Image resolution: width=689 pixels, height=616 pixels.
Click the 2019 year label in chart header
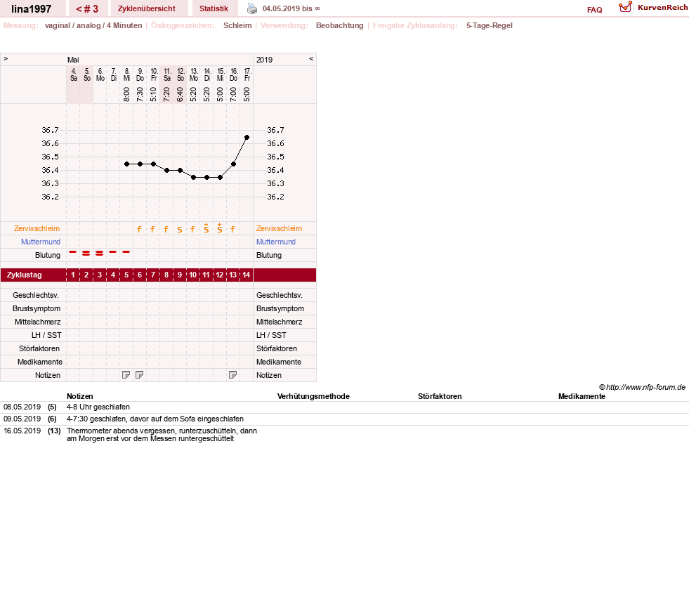[x=264, y=60]
